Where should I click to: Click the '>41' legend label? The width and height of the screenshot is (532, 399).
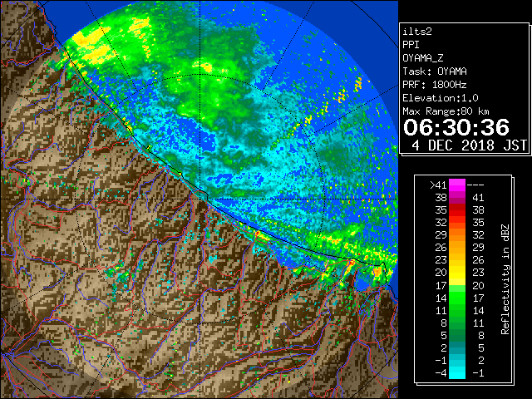[438, 185]
